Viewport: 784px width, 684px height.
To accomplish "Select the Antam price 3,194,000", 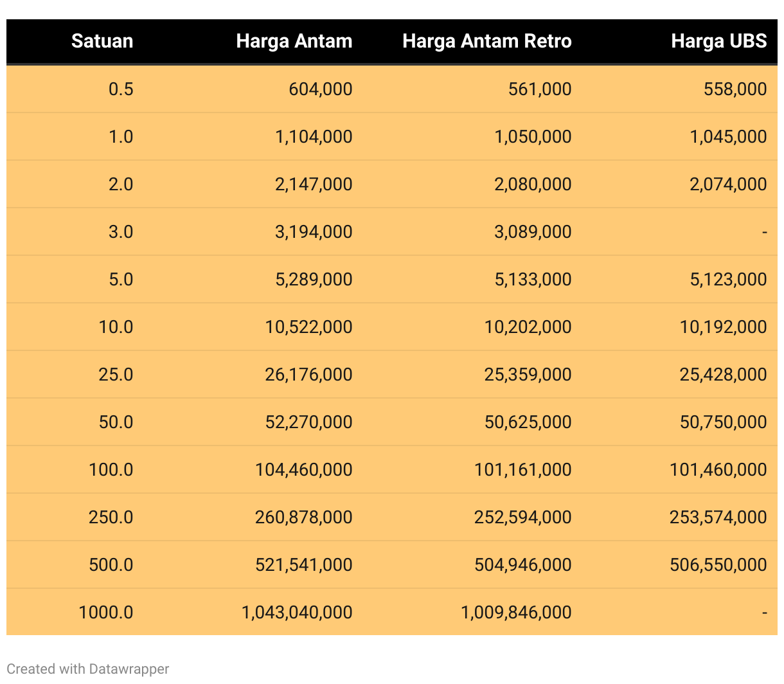I will click(x=314, y=231).
